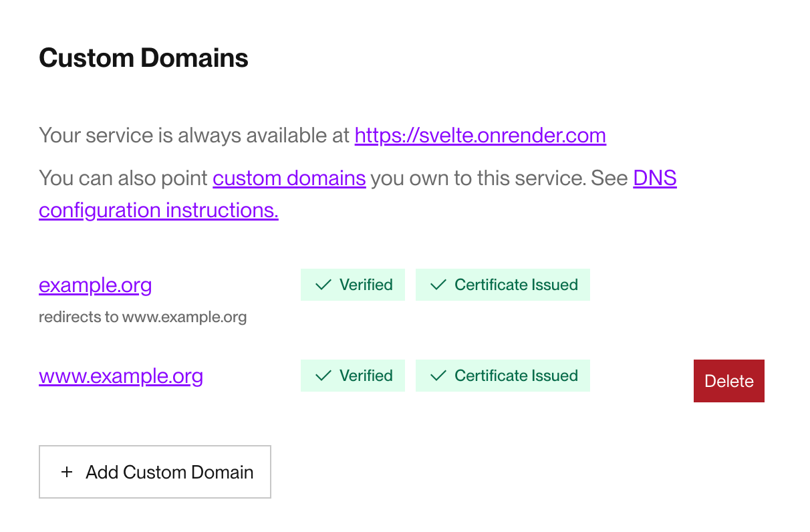Click the Delete button for www.example.org
810x532 pixels.
coord(728,381)
